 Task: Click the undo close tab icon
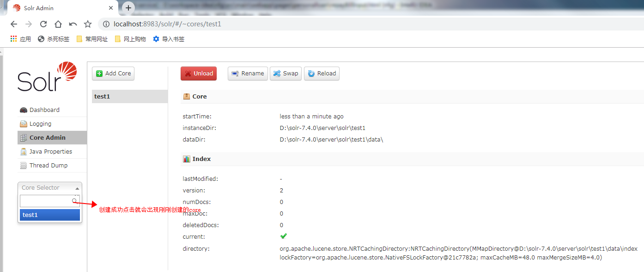click(73, 24)
